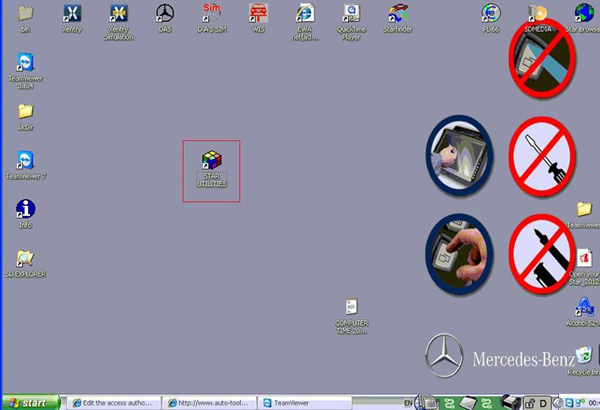This screenshot has height=410, width=600.
Task: Switch to the 'http://www.auto-tool...' taskbar window
Action: point(209,403)
